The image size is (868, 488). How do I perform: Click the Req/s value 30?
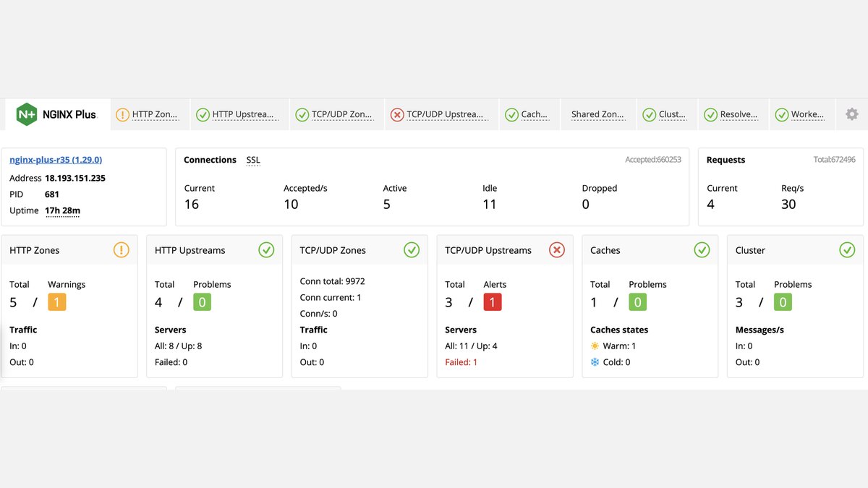click(x=788, y=204)
